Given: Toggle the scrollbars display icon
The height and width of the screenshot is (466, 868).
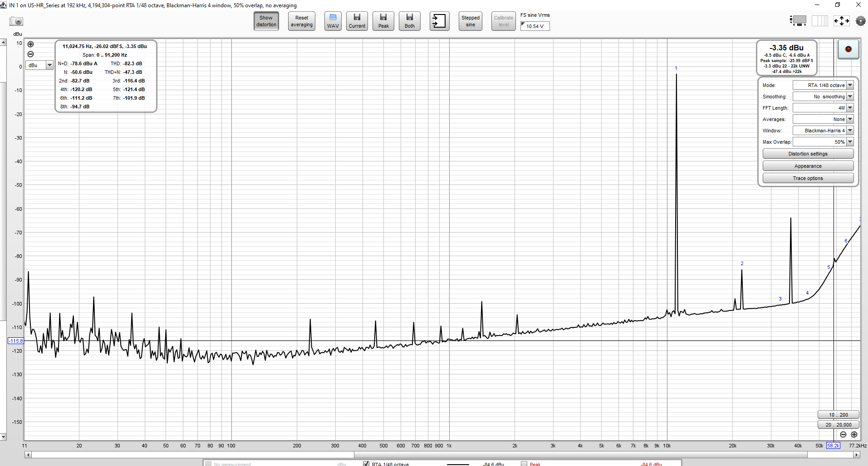Looking at the screenshot, I should [798, 21].
